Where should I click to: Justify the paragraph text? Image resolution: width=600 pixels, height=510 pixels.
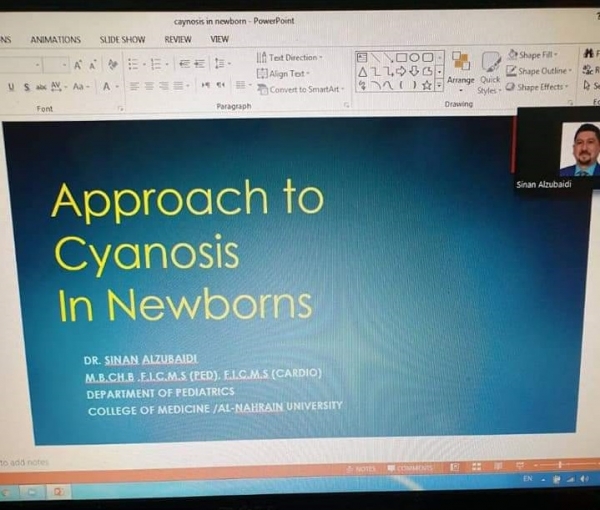pyautogui.click(x=178, y=86)
